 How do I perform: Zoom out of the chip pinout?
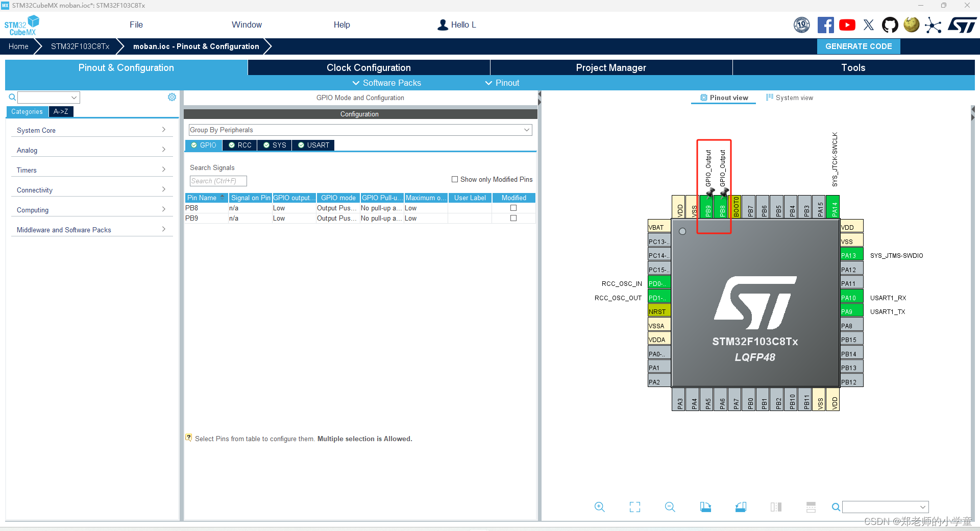coord(670,507)
